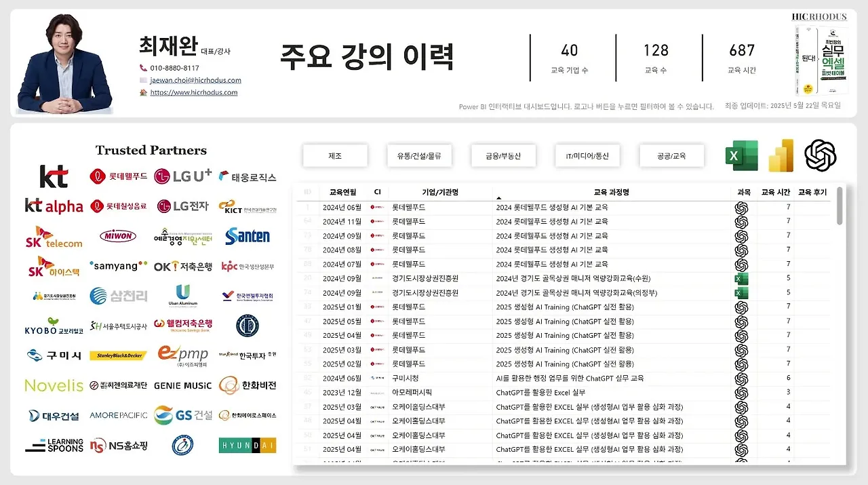Click the 2023년 12월 date cell
The width and height of the screenshot is (868, 485).
[342, 392]
